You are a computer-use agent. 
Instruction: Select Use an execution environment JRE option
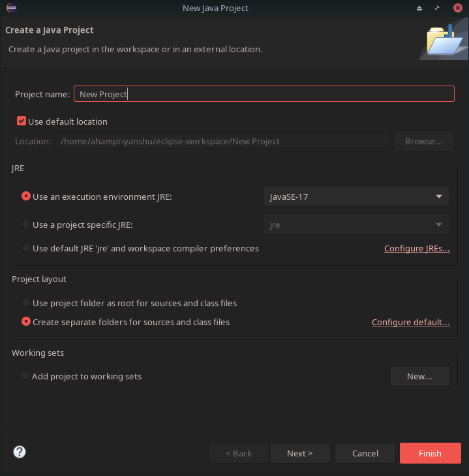click(26, 196)
